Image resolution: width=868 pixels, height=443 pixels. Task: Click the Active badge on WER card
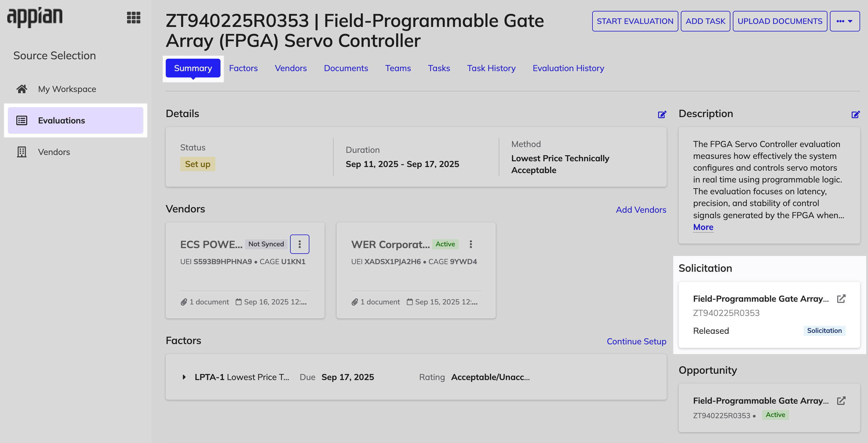pos(445,244)
